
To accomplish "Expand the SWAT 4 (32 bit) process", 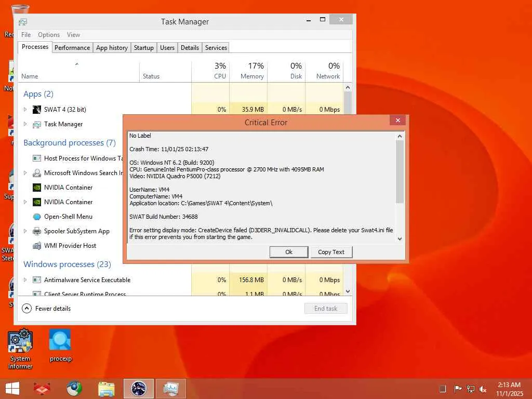I will coord(25,110).
